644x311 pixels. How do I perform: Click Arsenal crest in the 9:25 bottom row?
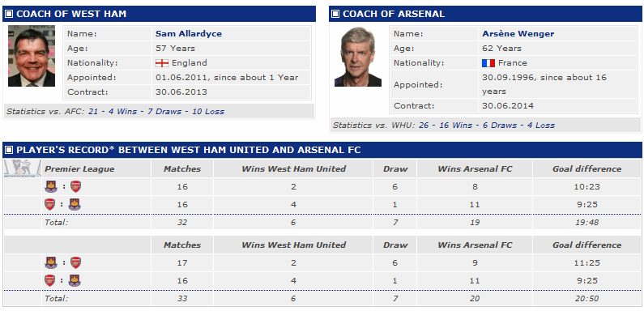click(50, 280)
